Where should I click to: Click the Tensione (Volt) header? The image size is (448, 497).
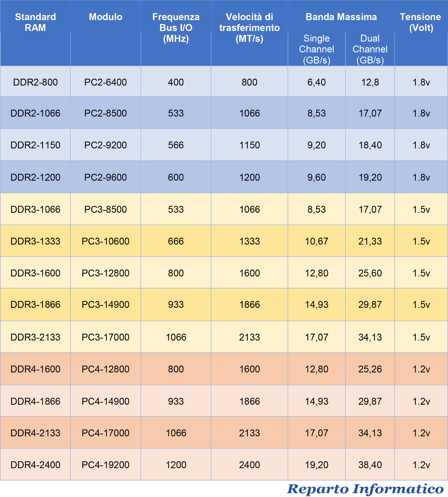pyautogui.click(x=421, y=22)
